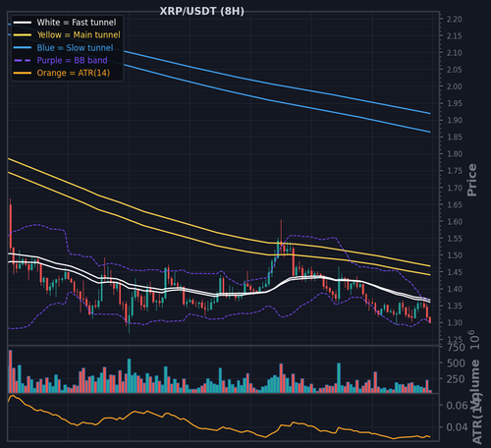Viewport: 491px width, 448px height.
Task: Click the 2.20 price axis tick
Action: click(x=455, y=19)
